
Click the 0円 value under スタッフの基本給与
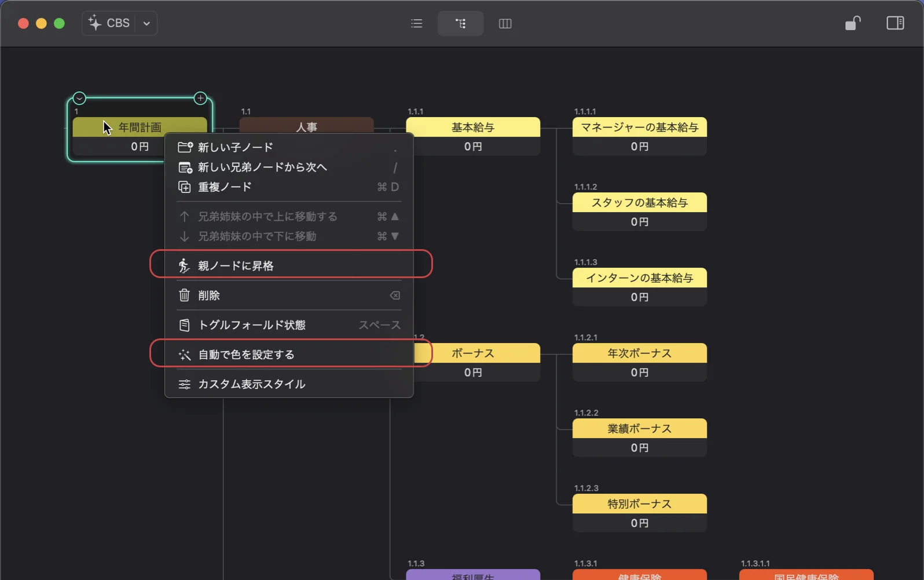(x=640, y=222)
